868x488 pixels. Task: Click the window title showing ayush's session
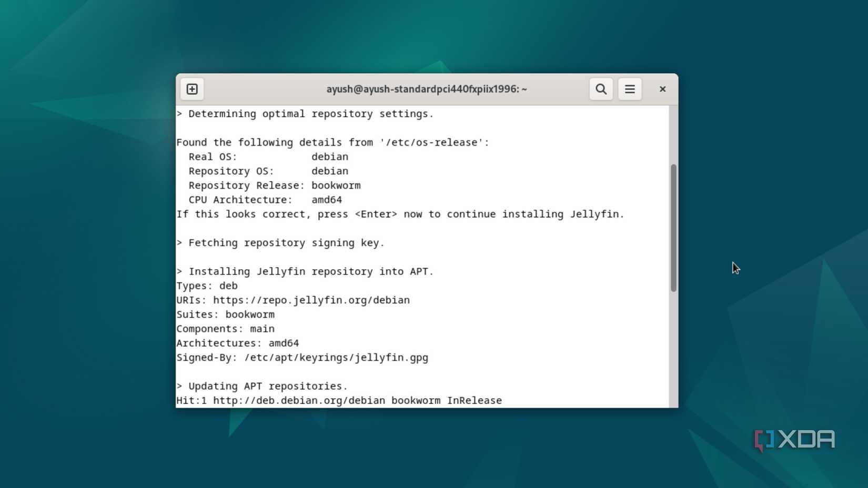(x=426, y=89)
